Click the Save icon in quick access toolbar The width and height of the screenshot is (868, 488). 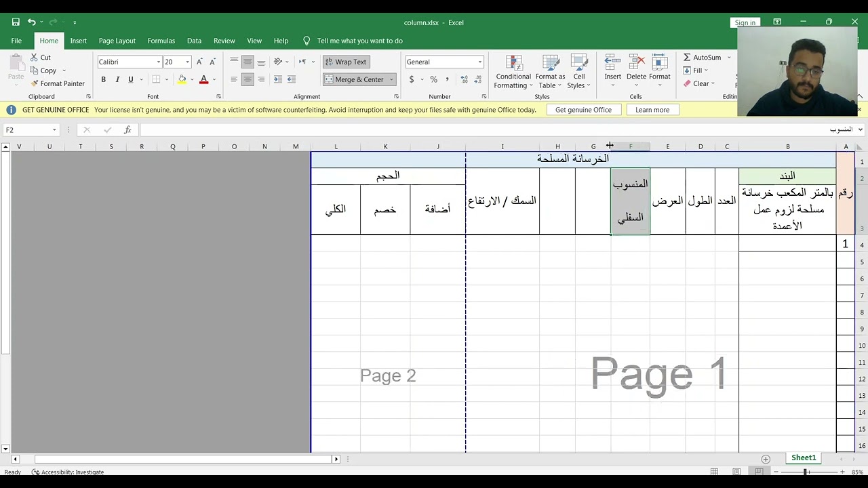click(x=16, y=22)
